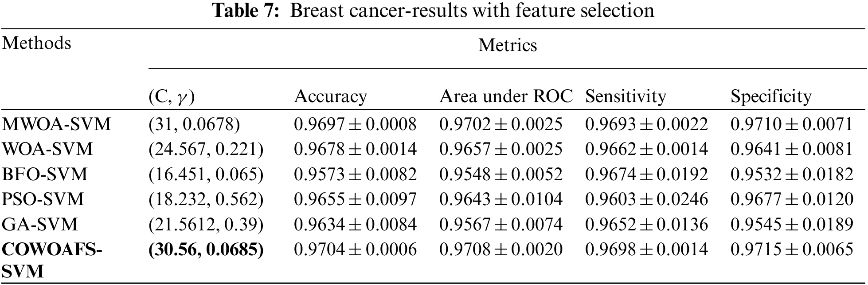Select the WOA-SVM method name
The image size is (868, 285).
(x=47, y=149)
